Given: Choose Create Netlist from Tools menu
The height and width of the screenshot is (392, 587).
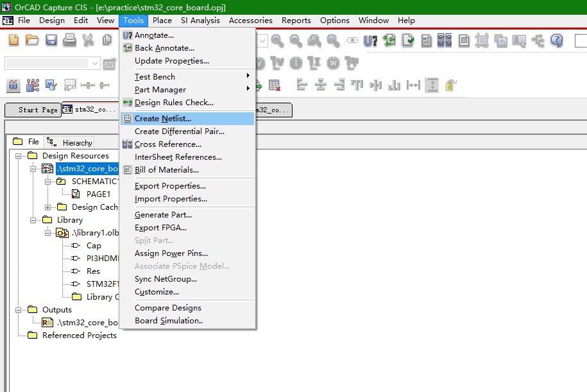Looking at the screenshot, I should point(187,118).
